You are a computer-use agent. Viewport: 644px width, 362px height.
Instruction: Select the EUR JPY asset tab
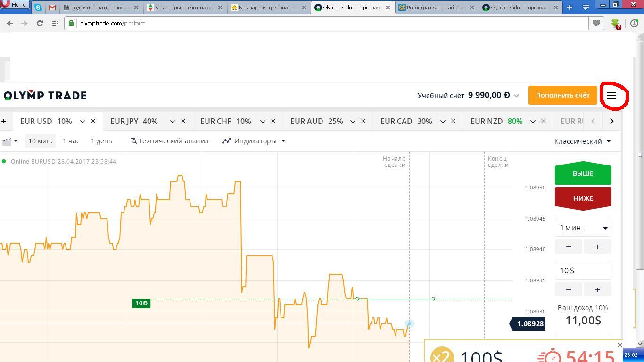pyautogui.click(x=134, y=121)
